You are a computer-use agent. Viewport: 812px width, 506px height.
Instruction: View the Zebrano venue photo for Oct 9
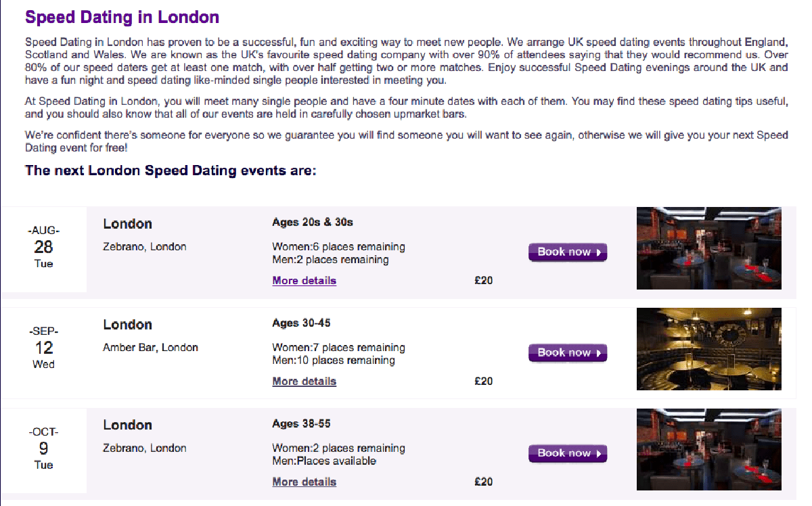tap(709, 450)
